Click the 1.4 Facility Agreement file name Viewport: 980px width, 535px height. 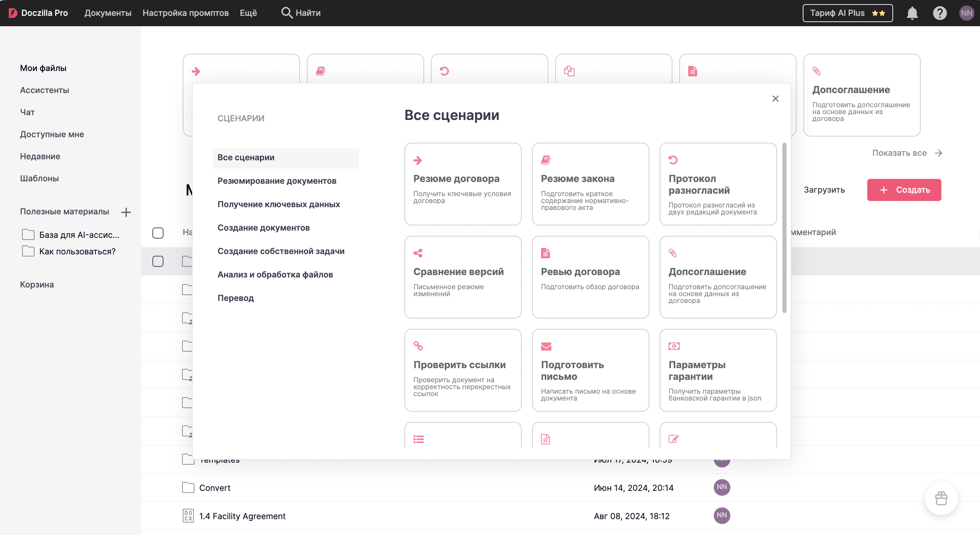tap(242, 516)
